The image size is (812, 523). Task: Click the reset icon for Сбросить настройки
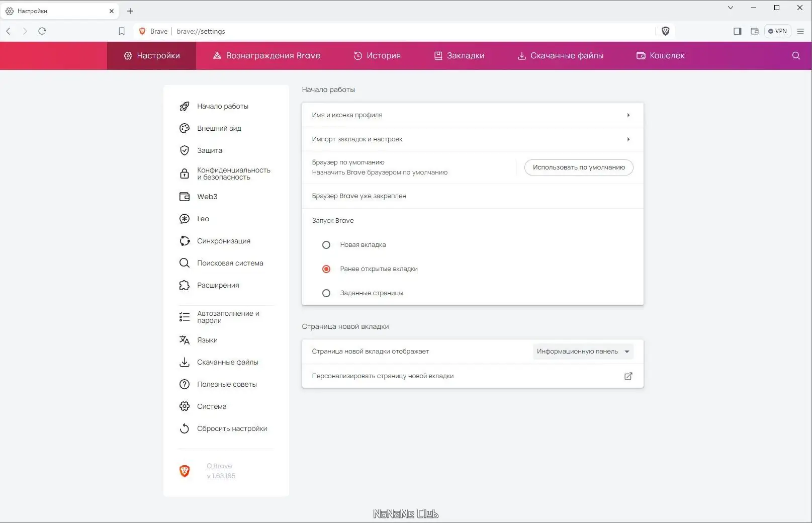pyautogui.click(x=185, y=428)
